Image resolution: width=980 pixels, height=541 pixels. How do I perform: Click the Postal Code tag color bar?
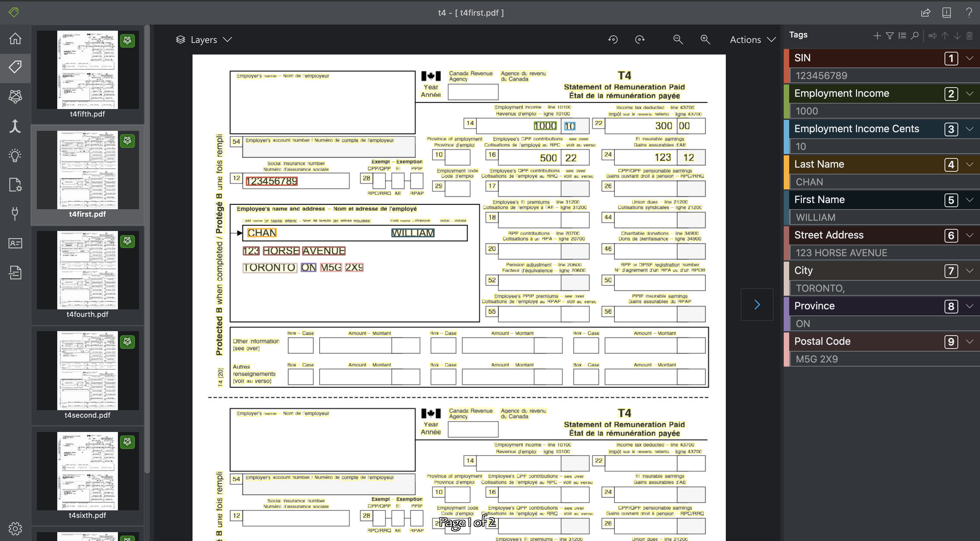click(786, 349)
